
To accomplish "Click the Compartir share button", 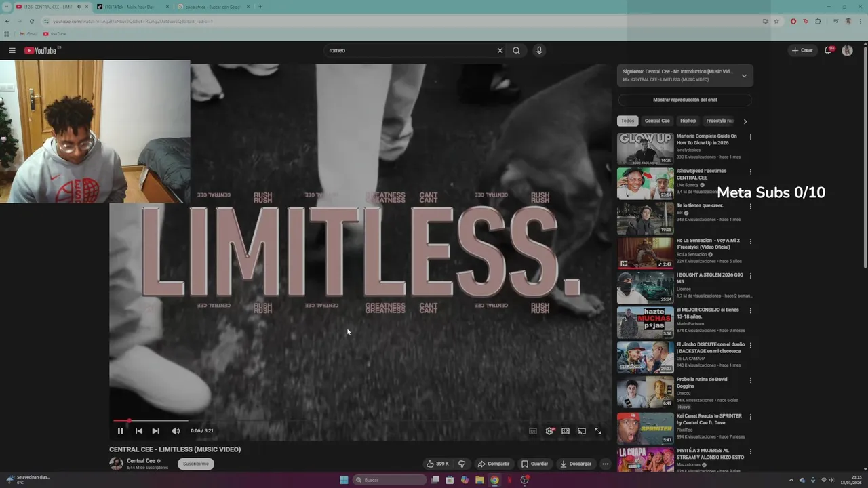I will [493, 464].
